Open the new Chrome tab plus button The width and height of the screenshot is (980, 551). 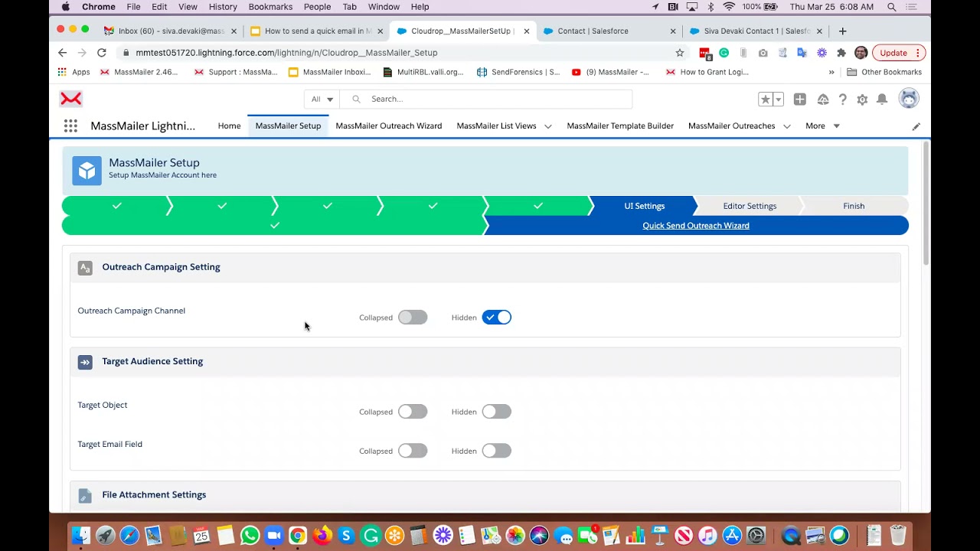tap(842, 31)
